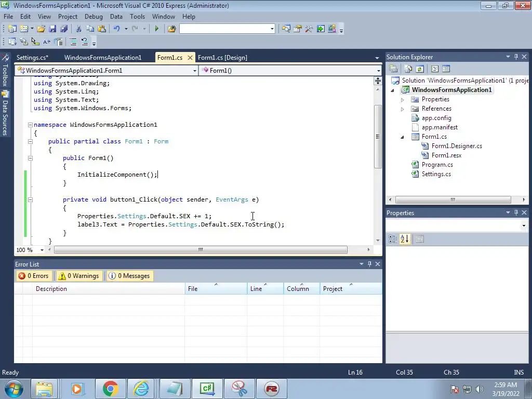
Task: Open the Data Sources side tab
Action: coord(5,113)
